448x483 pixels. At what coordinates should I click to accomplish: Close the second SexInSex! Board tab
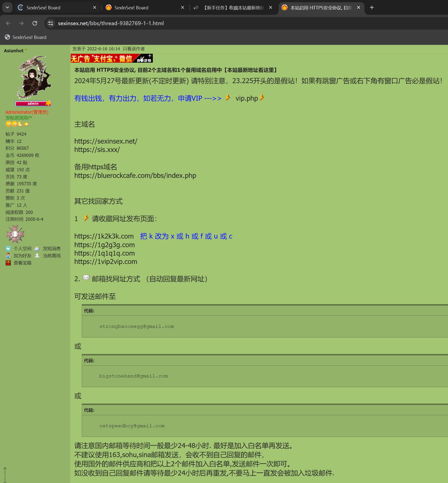pos(183,8)
